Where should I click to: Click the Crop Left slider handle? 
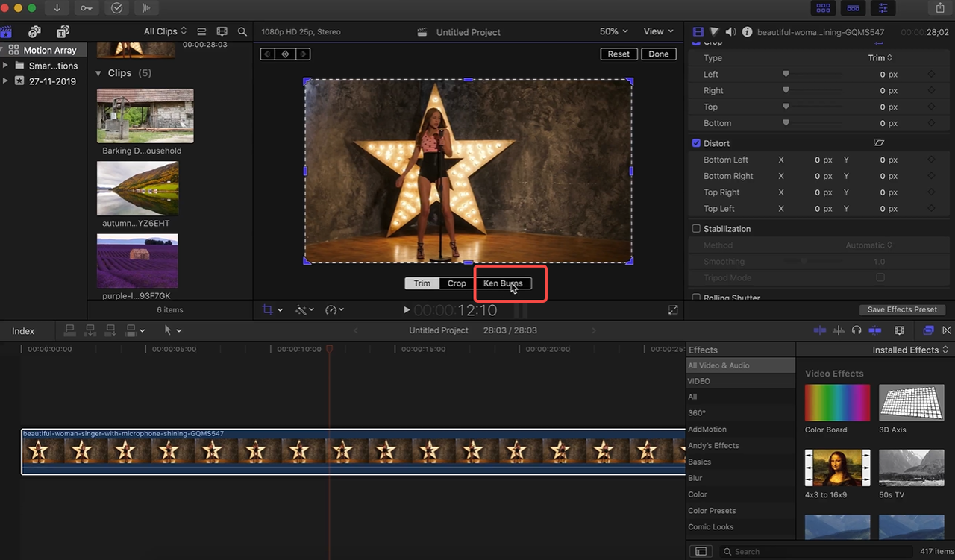786,75
